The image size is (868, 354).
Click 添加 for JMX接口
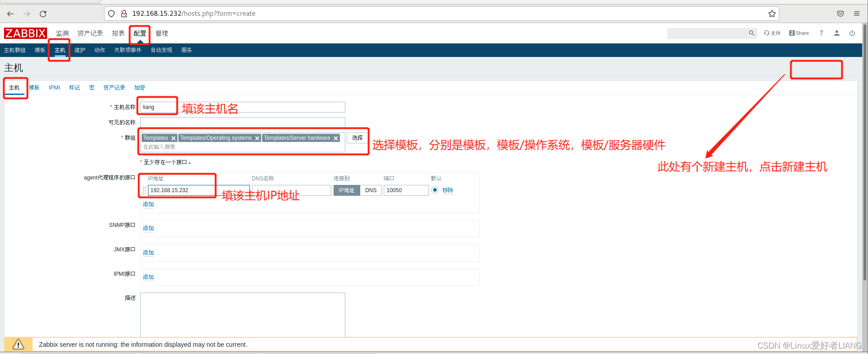(x=148, y=253)
